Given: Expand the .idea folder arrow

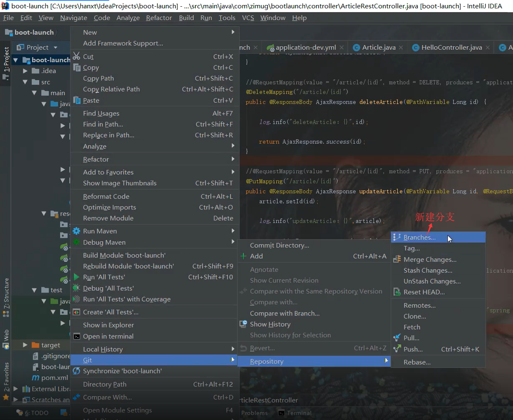Looking at the screenshot, I should [26, 71].
